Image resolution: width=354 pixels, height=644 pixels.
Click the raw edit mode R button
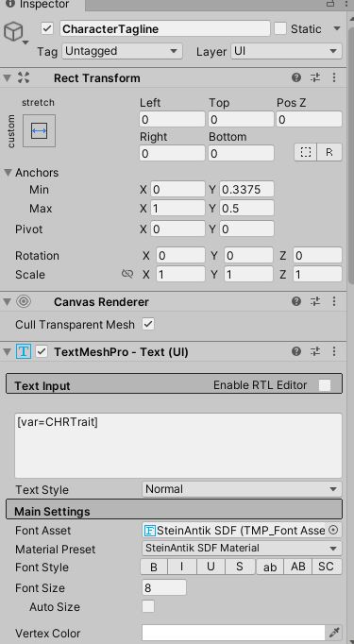tap(329, 152)
